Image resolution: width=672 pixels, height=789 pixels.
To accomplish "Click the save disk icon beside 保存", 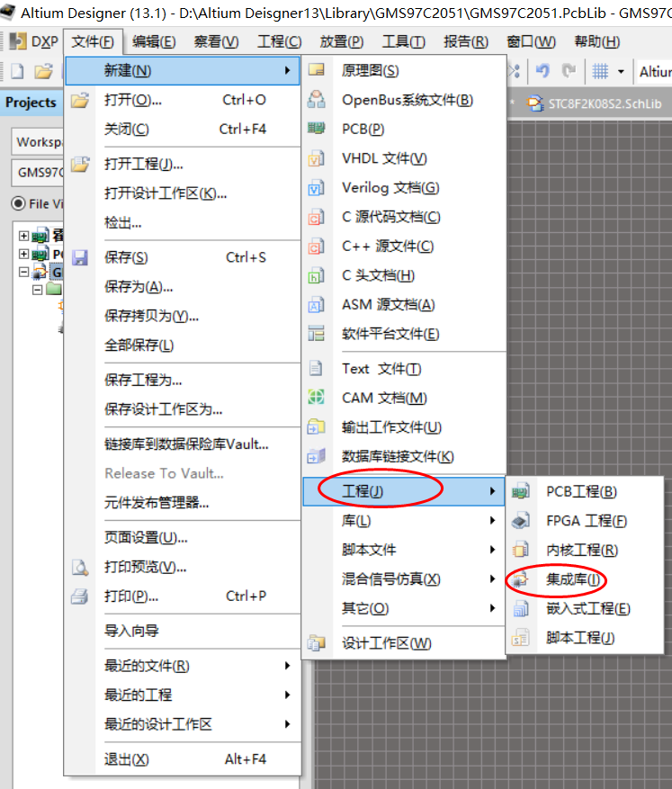I will click(80, 257).
